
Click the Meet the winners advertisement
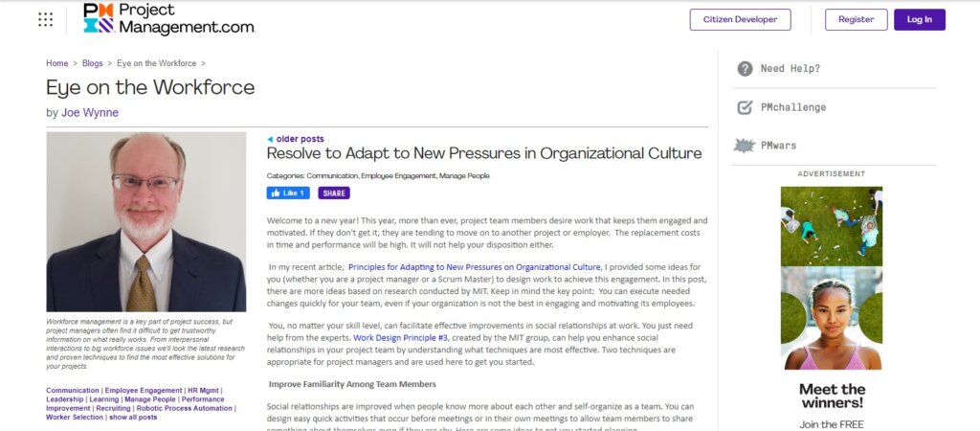tap(832, 307)
